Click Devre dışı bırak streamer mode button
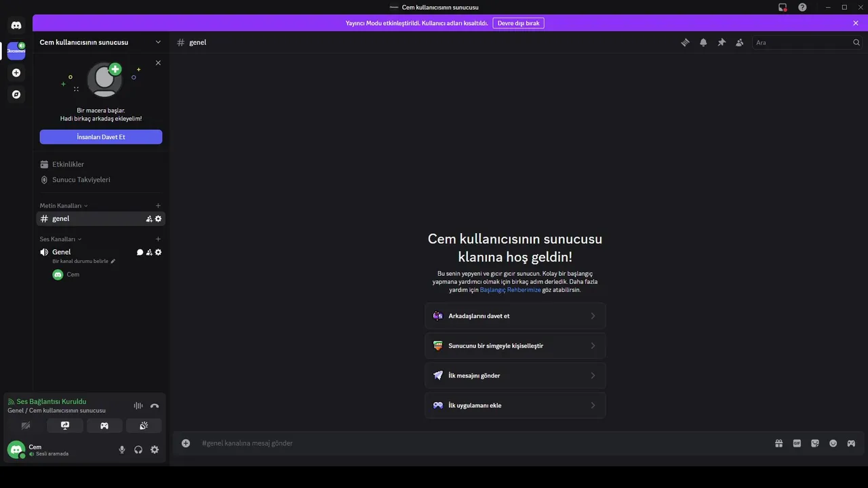The width and height of the screenshot is (868, 488). [519, 23]
